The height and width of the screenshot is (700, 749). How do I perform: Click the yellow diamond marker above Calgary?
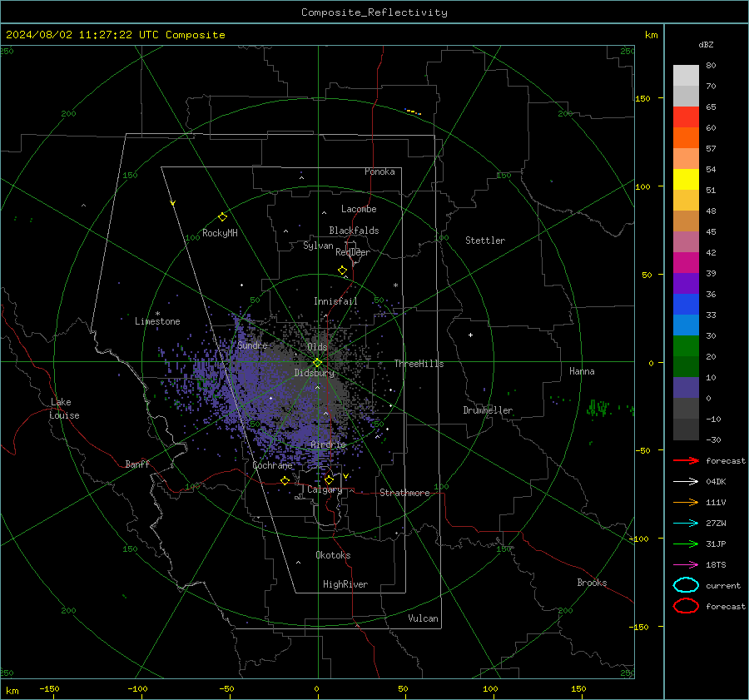(329, 479)
